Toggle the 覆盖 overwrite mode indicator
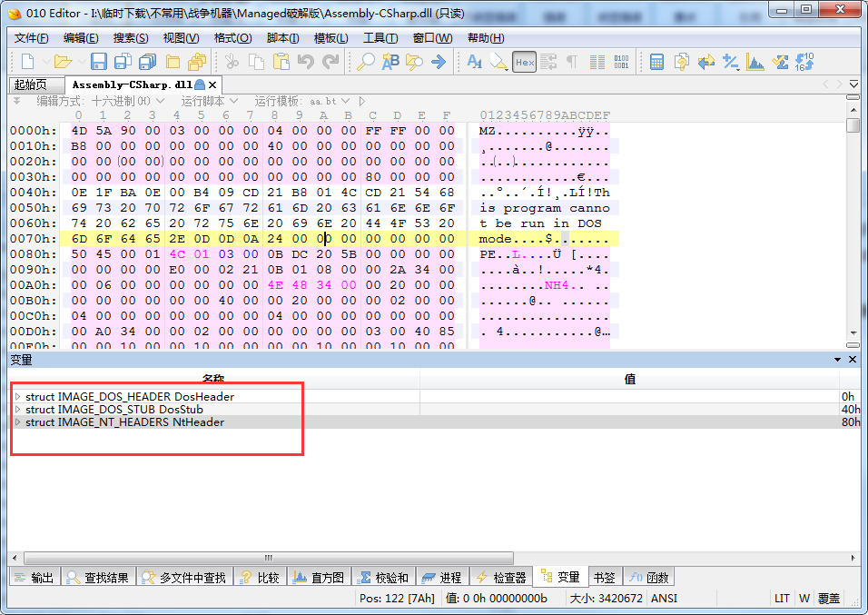 [829, 599]
